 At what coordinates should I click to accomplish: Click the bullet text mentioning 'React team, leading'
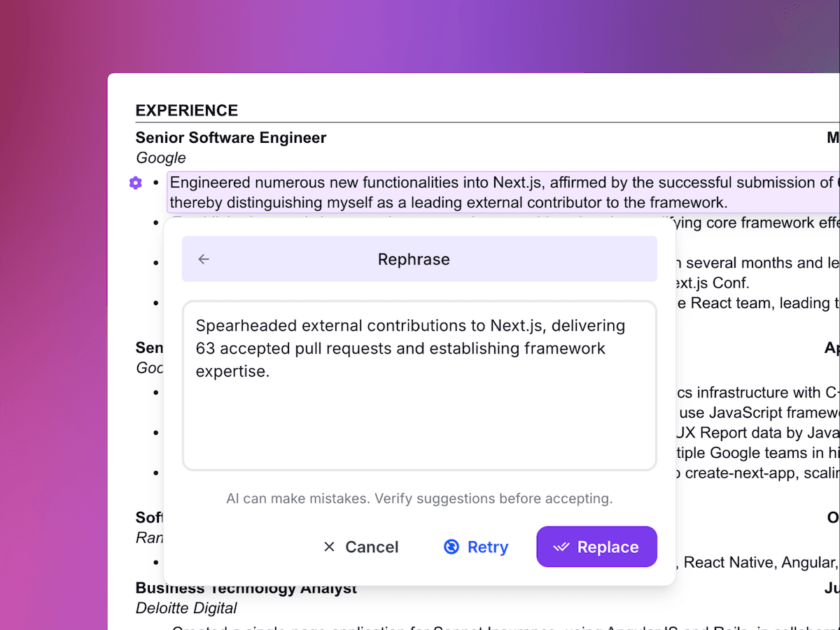(763, 303)
